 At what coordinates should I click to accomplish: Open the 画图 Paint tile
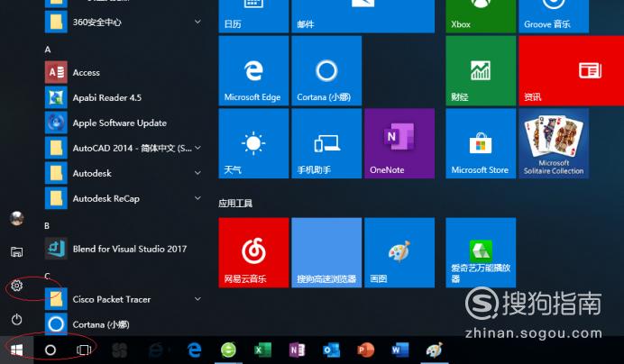(399, 252)
